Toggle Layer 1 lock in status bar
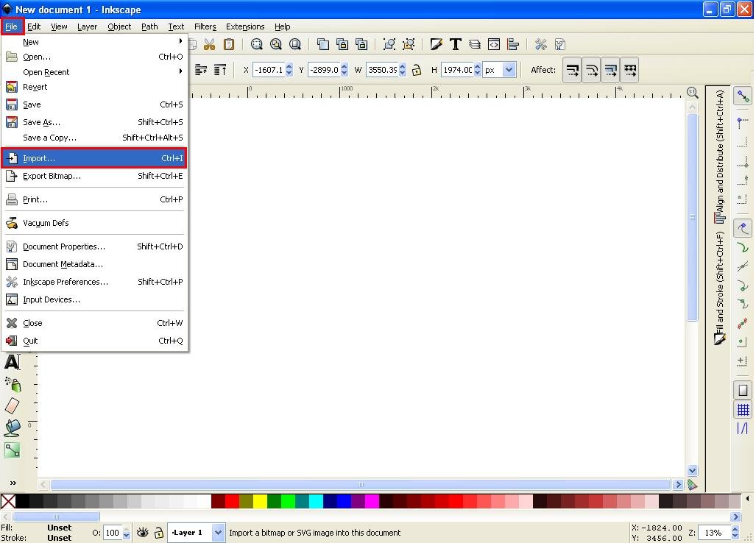The image size is (756, 543). [158, 533]
